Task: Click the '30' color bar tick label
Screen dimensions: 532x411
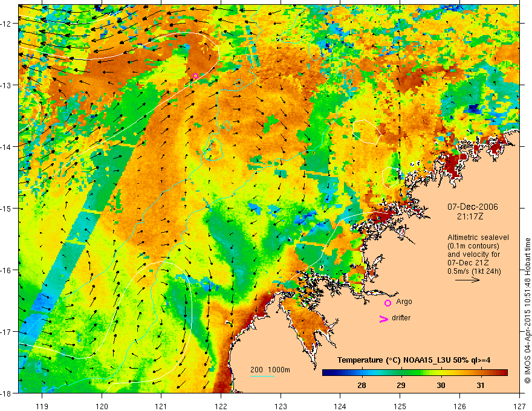Action: 441,386
